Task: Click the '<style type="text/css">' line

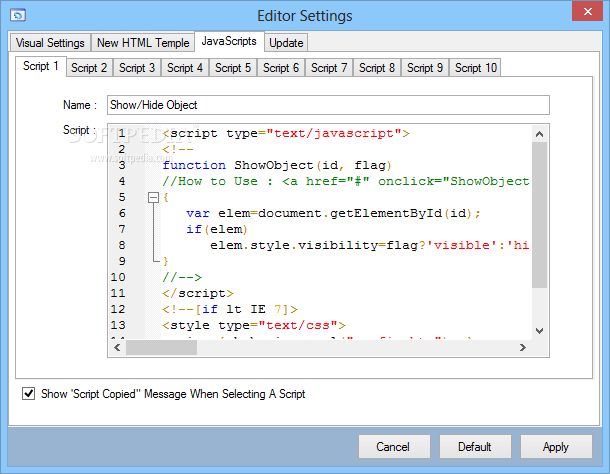Action: click(x=254, y=325)
